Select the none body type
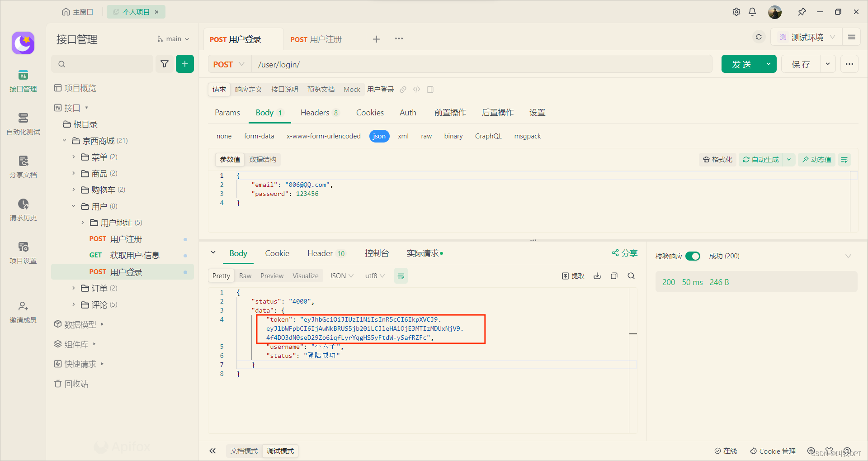Image resolution: width=868 pixels, height=461 pixels. point(224,136)
